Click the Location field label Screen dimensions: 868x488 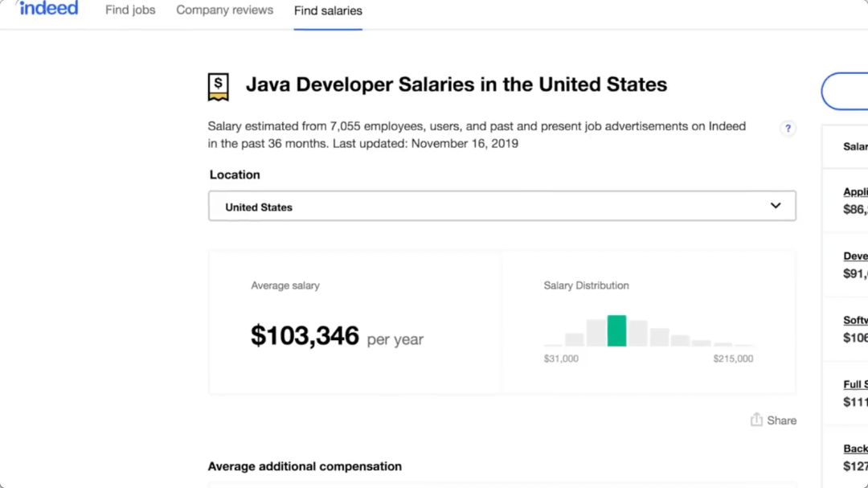(x=235, y=174)
